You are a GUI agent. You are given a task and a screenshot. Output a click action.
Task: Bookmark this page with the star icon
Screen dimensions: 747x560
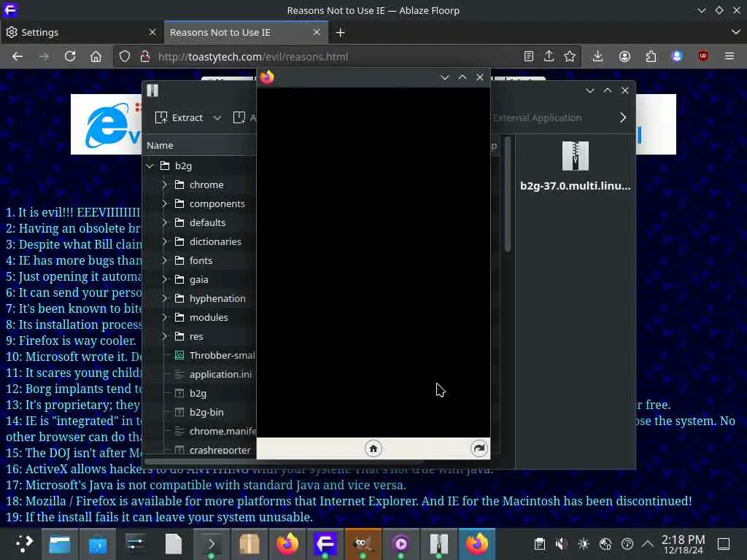[x=569, y=57]
